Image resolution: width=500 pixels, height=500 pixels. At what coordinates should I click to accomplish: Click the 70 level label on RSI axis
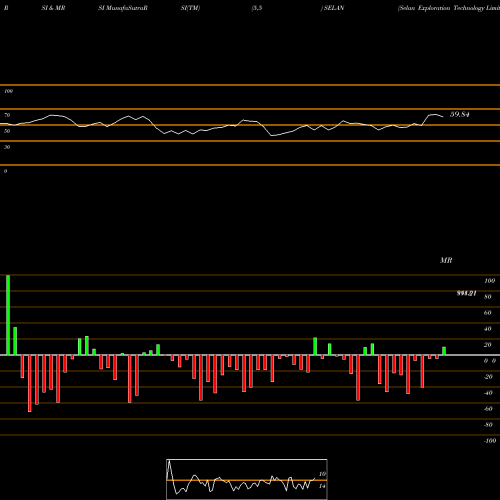click(x=7, y=115)
